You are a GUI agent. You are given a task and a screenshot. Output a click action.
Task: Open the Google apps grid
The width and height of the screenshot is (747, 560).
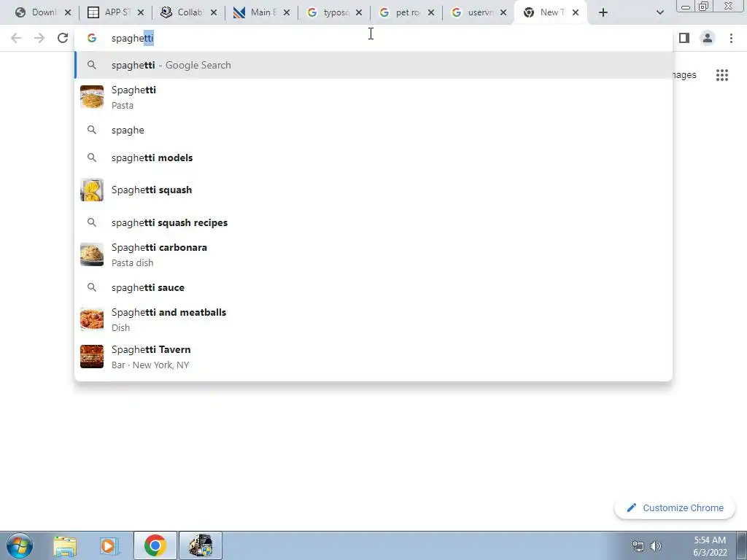722,75
